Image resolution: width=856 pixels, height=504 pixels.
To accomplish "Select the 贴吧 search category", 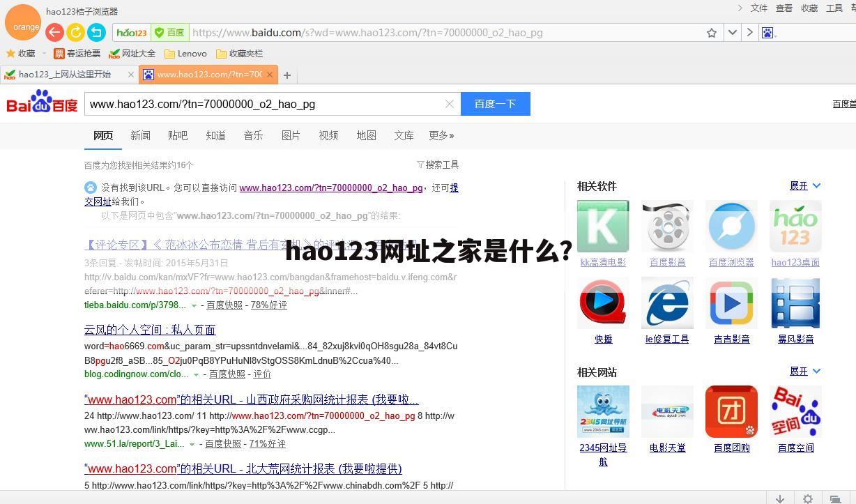I will point(178,135).
